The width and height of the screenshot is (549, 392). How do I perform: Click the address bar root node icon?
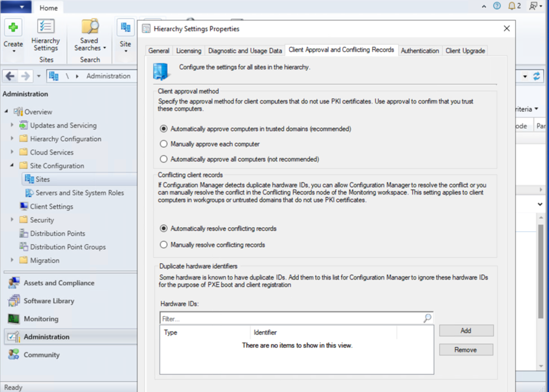[x=53, y=76]
